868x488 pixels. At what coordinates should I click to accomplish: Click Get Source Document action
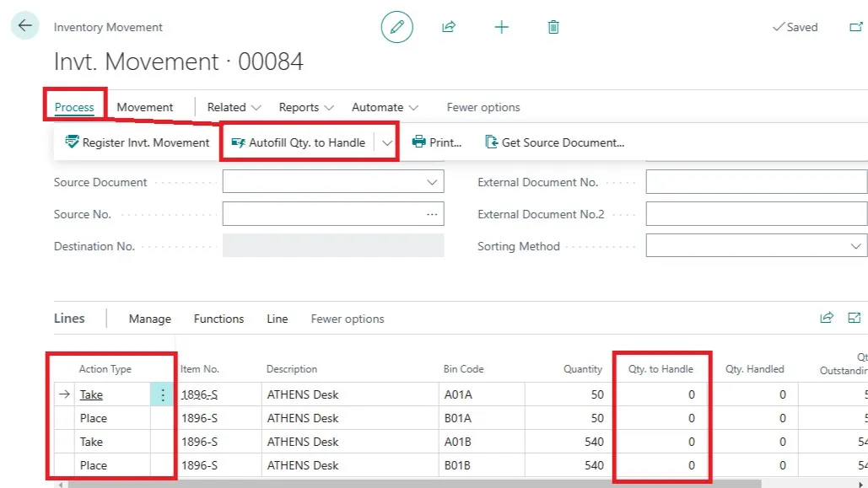coord(555,142)
